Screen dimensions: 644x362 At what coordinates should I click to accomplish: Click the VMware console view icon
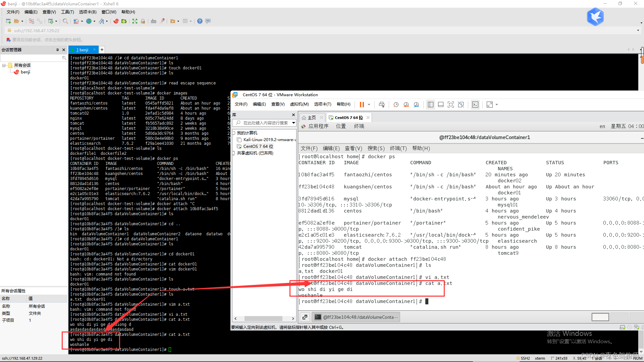point(475,105)
